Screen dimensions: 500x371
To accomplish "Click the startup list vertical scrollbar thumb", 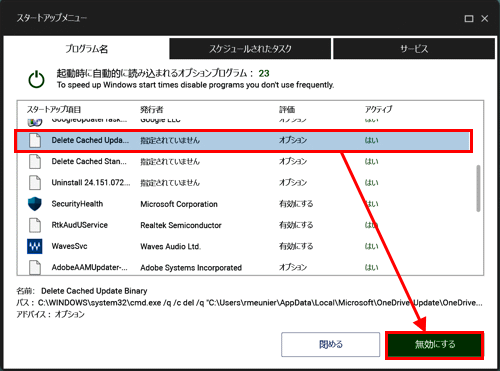I will tap(478, 188).
